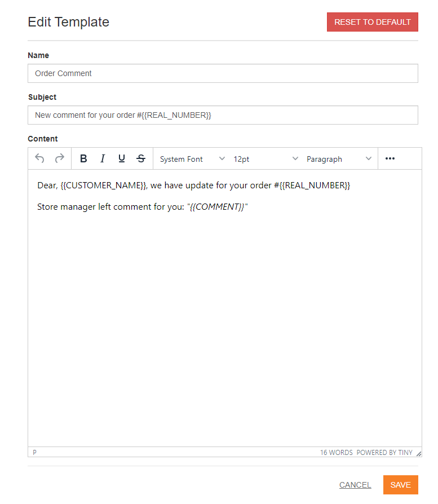
Task: Place cursor in the Dear customer line
Action: [193, 185]
